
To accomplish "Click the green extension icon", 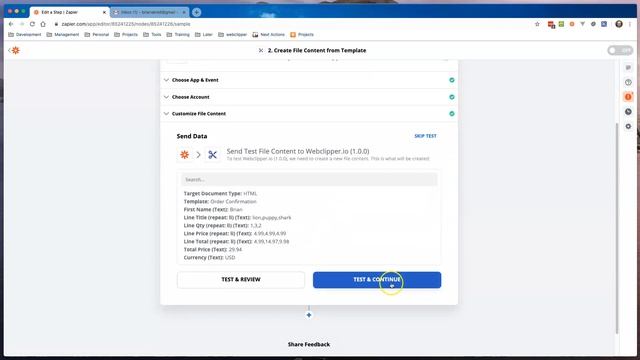I will 561,24.
